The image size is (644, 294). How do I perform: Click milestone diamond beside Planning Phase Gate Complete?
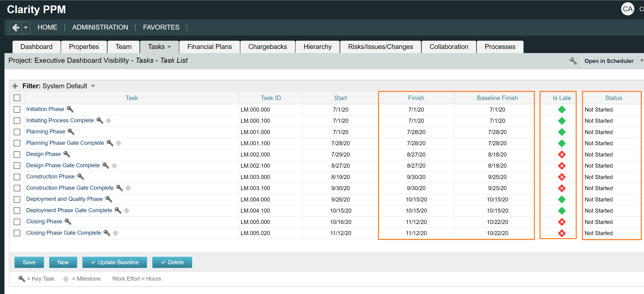tap(118, 143)
